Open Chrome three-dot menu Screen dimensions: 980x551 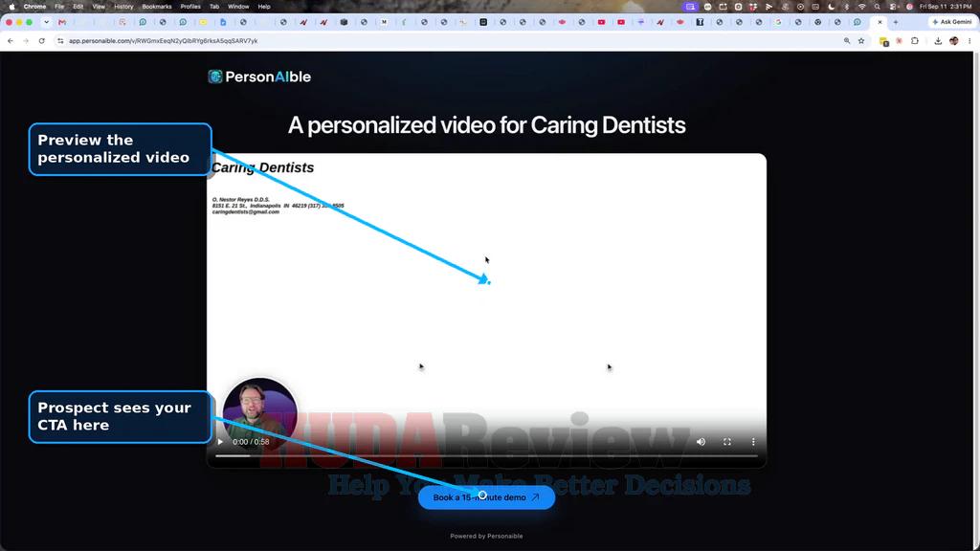coord(969,40)
